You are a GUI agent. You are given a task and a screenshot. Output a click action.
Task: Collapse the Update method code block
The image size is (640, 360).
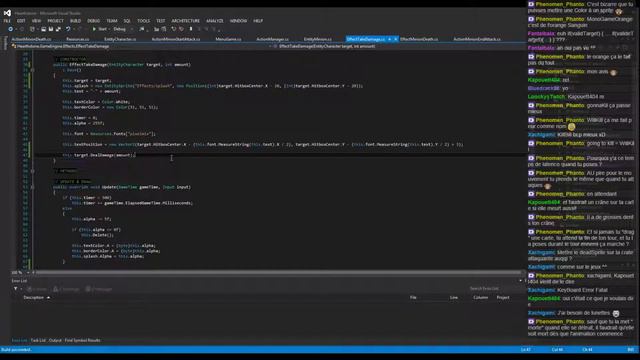tap(33, 187)
